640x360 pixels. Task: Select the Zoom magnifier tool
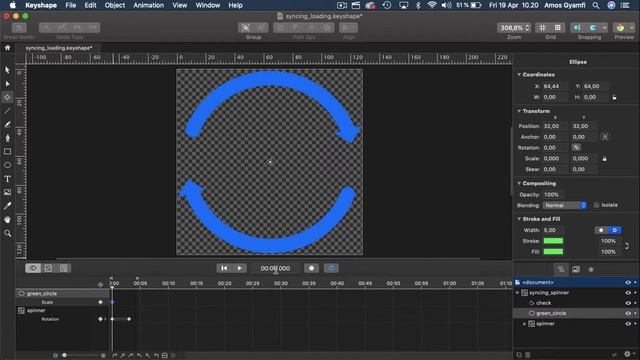click(x=7, y=233)
